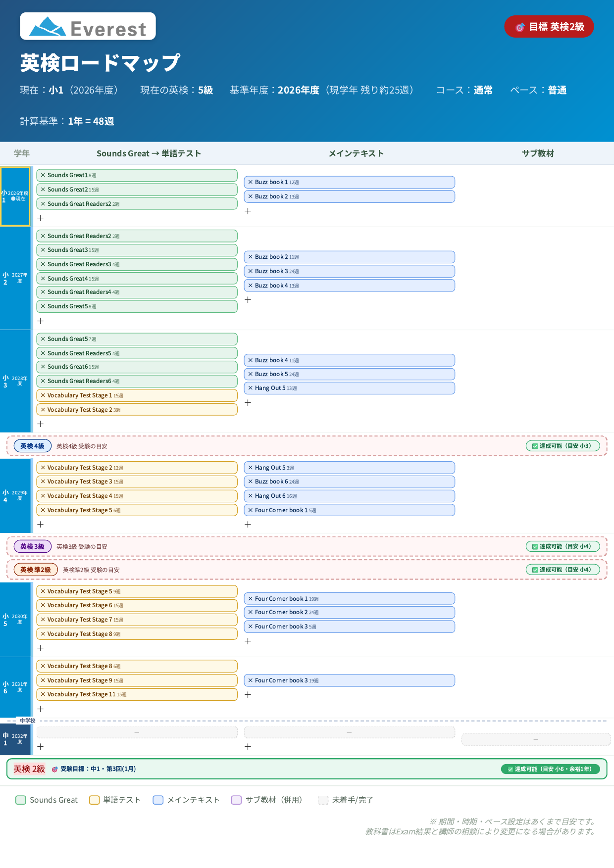Remove Buzz book 3 24週 entry

click(251, 271)
